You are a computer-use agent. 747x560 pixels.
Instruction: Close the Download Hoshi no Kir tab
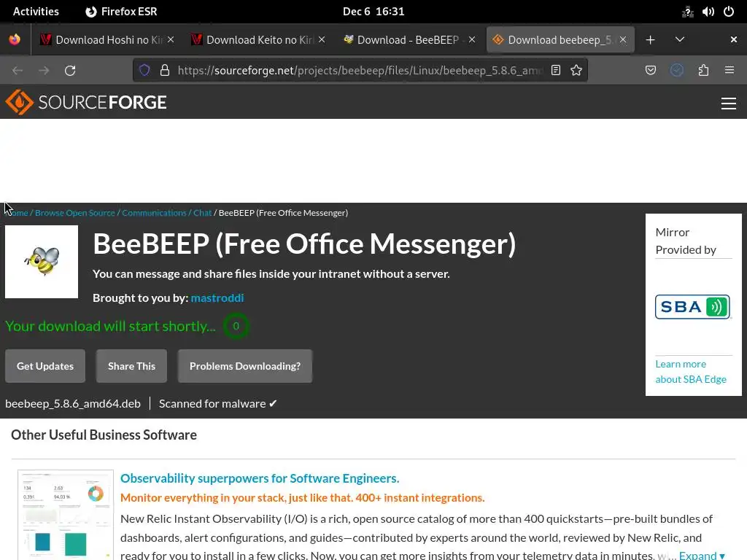(171, 39)
